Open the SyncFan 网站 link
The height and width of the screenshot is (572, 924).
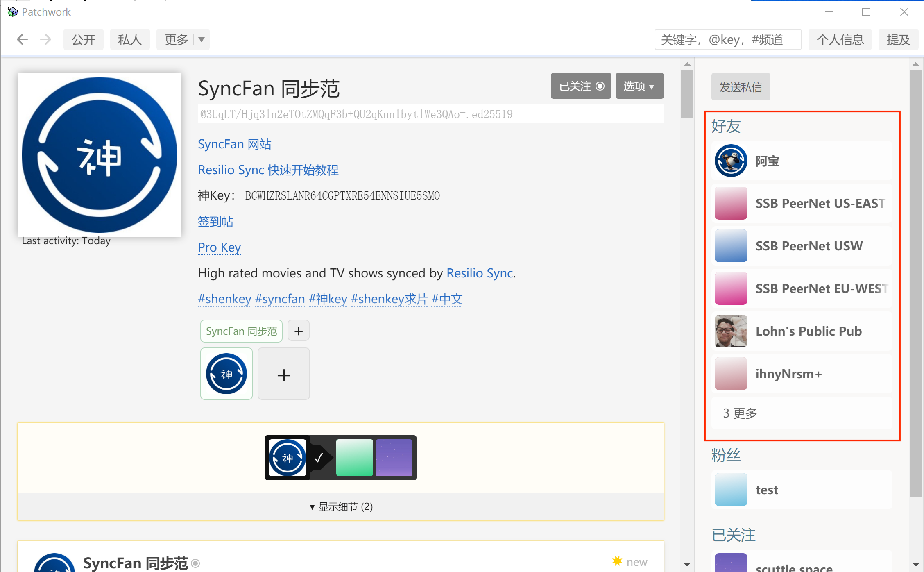point(235,144)
